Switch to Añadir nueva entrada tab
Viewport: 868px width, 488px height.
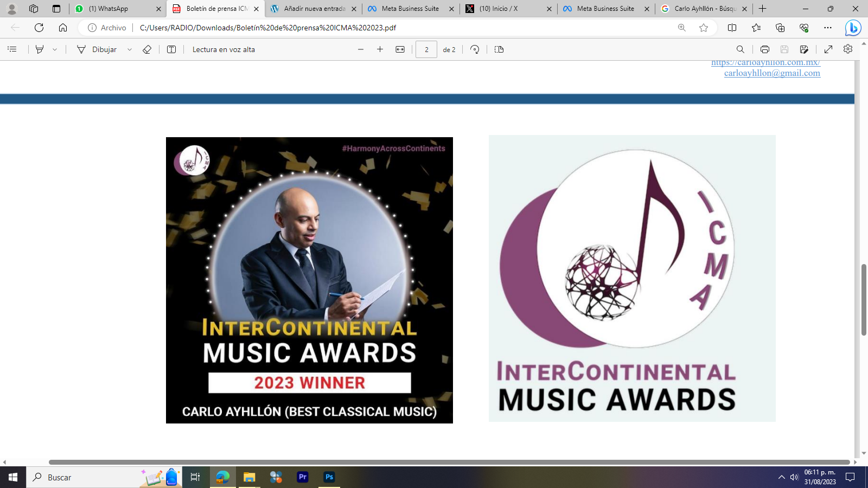tap(314, 9)
